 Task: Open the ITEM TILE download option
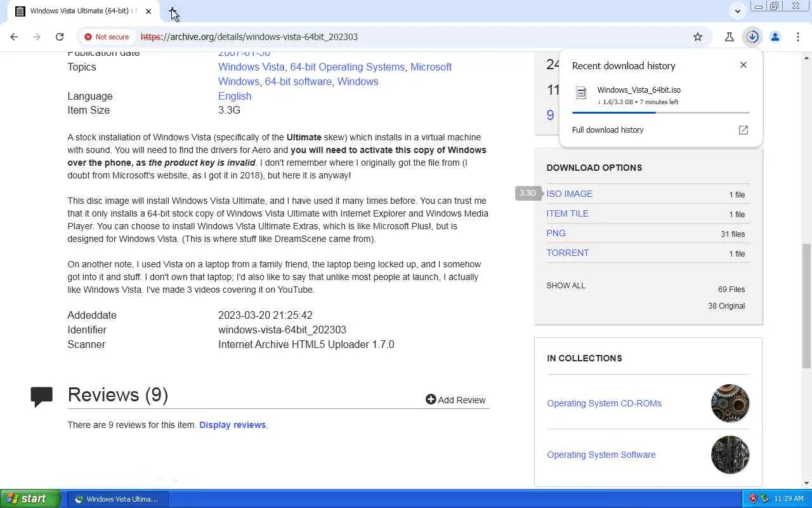pyautogui.click(x=568, y=213)
